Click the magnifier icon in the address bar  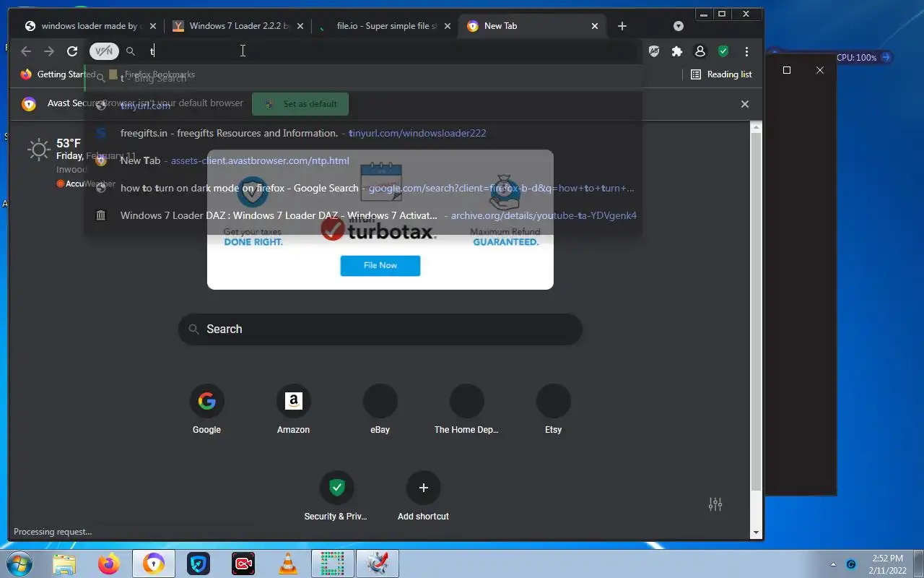click(x=131, y=51)
